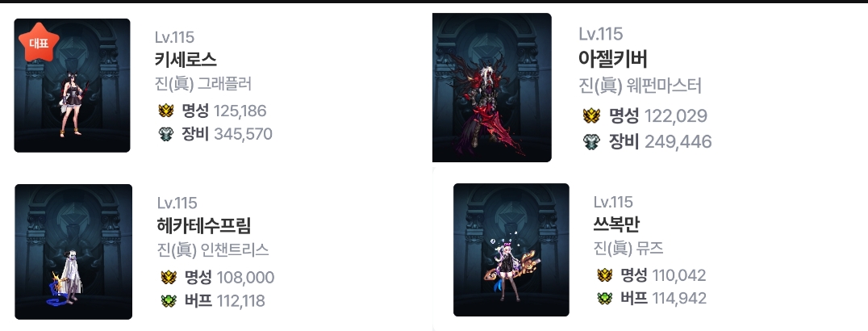Click the 진(眞) 웨펀마스터 class label
868x331 pixels.
(x=640, y=86)
